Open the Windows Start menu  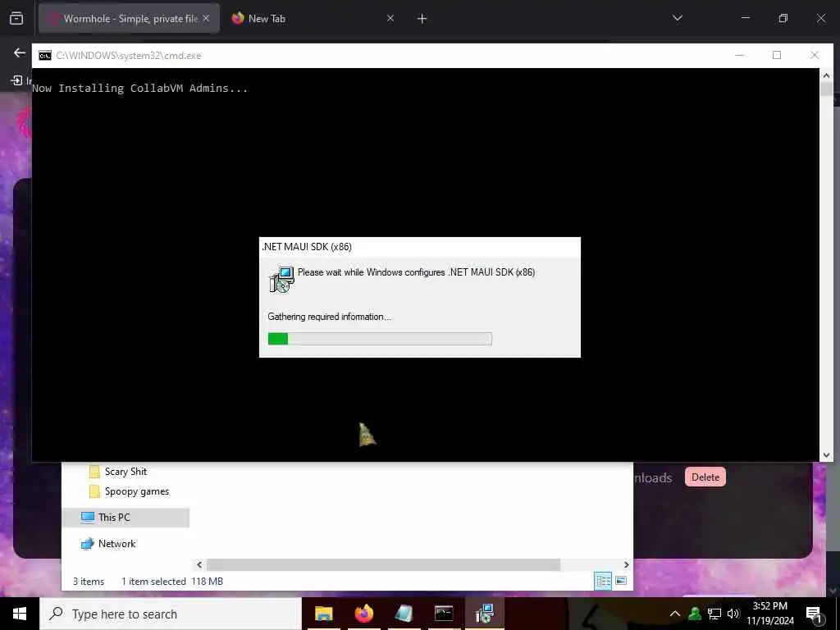coord(20,614)
